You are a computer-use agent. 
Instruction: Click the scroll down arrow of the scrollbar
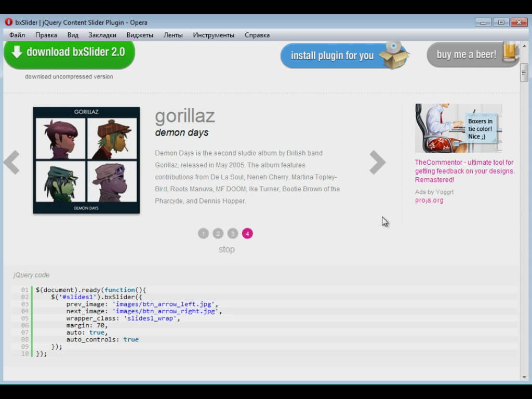524,377
